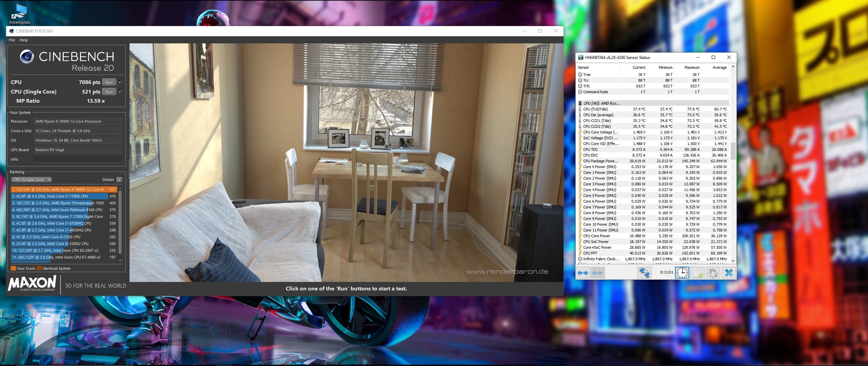Expand ranking Details arrow
868x366 pixels.
point(119,180)
